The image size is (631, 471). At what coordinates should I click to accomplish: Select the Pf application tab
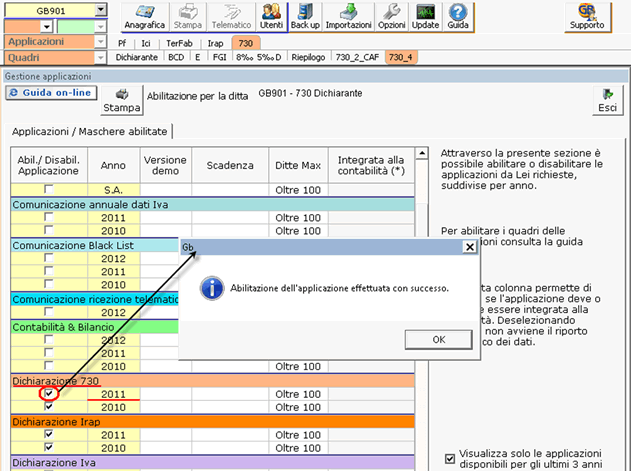click(x=122, y=43)
